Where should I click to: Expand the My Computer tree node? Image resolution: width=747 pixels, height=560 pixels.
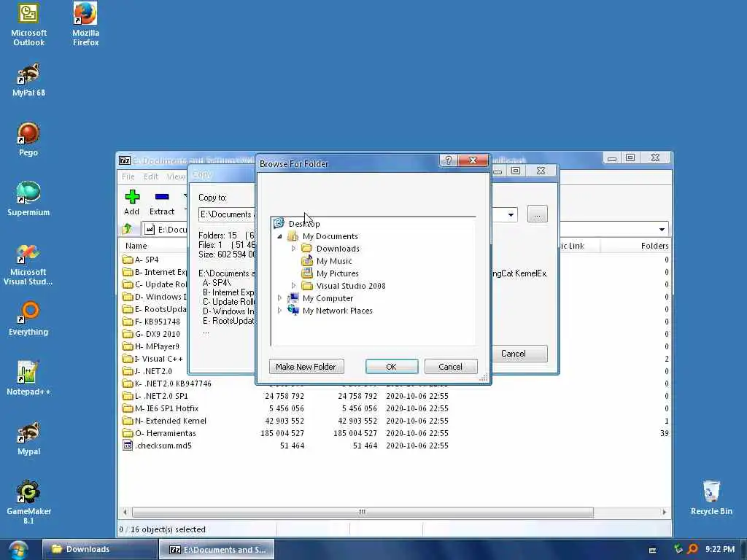279,298
